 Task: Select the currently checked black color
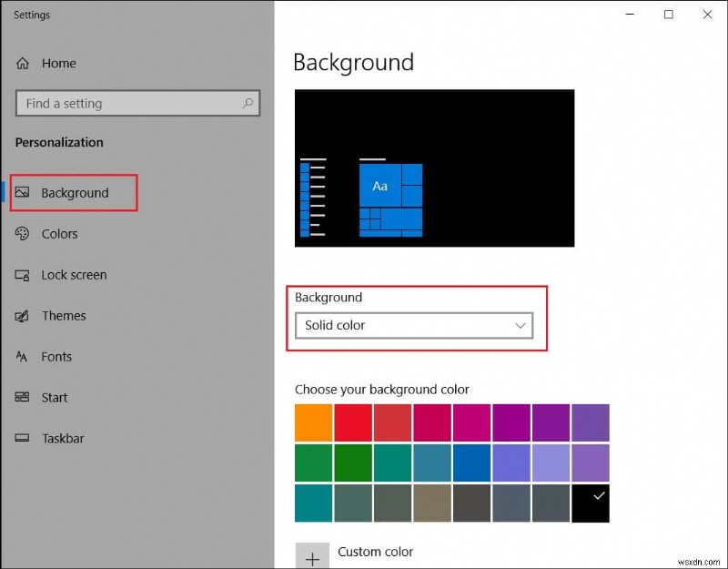coord(591,503)
